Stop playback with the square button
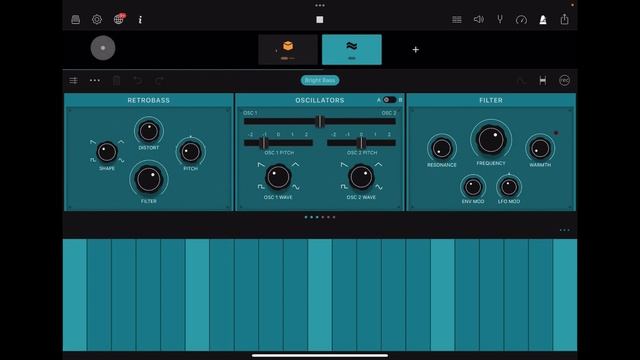This screenshot has height=360, width=640. point(320,20)
